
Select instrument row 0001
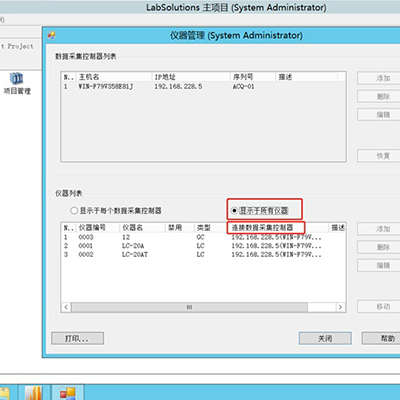coord(203,246)
